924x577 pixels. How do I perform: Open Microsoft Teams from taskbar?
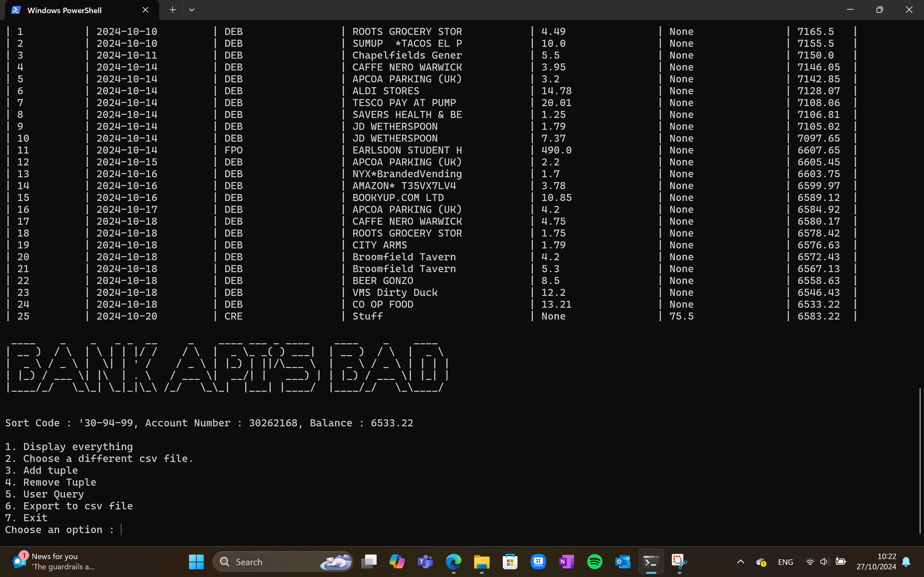pos(425,562)
